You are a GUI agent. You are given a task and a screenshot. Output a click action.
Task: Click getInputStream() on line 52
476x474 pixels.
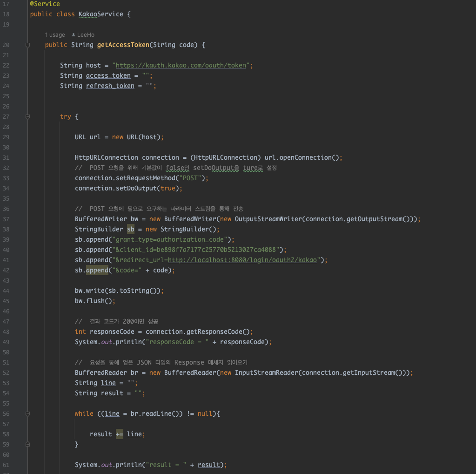click(x=373, y=373)
